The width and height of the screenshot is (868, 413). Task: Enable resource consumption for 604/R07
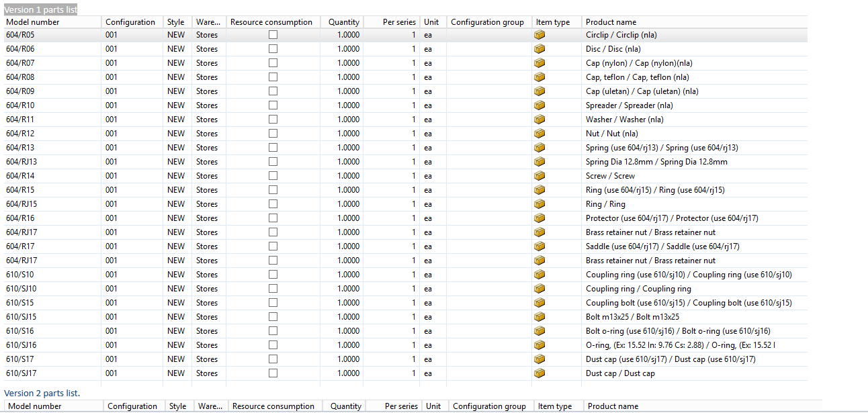click(273, 62)
